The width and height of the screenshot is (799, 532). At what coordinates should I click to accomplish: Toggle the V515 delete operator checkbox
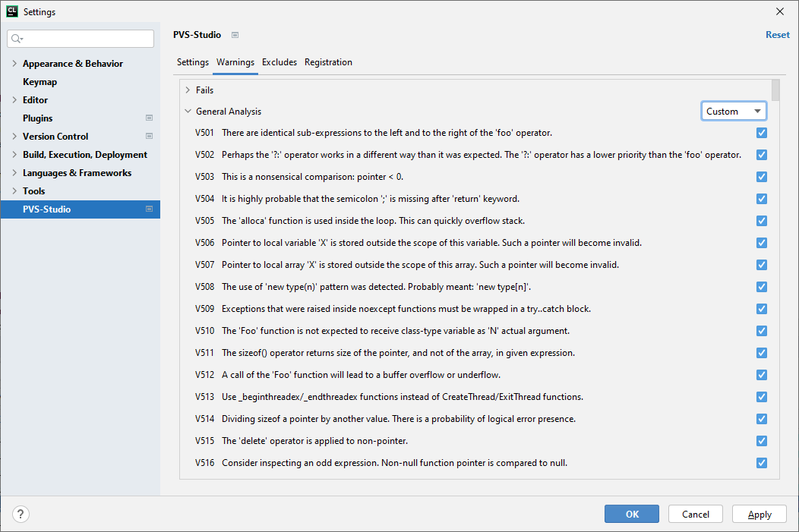point(762,441)
